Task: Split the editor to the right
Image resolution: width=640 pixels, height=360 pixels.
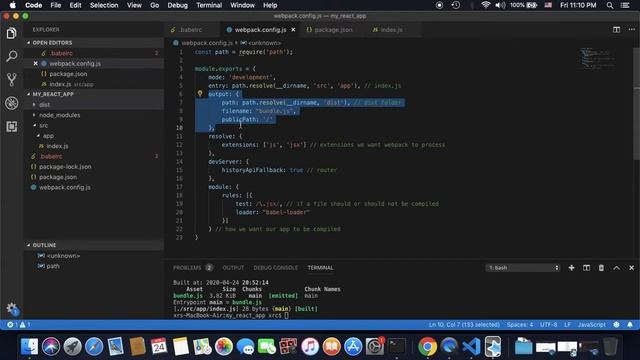Action: [616, 29]
